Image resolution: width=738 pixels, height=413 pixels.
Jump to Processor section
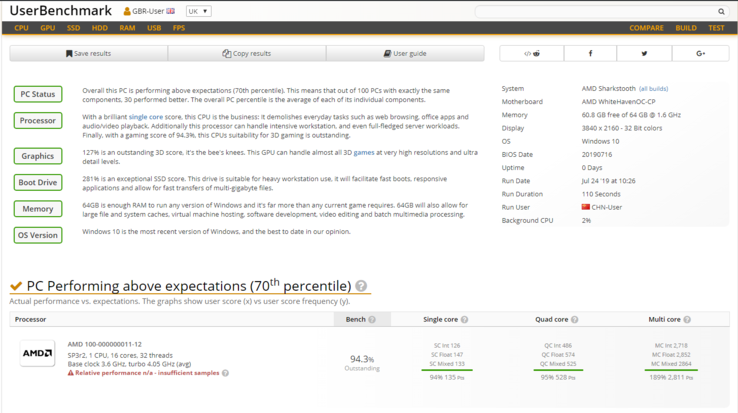38,121
